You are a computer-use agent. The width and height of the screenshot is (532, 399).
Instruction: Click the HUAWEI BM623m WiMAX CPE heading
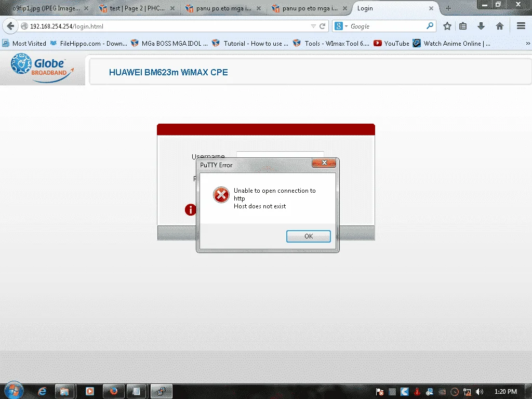(x=168, y=72)
